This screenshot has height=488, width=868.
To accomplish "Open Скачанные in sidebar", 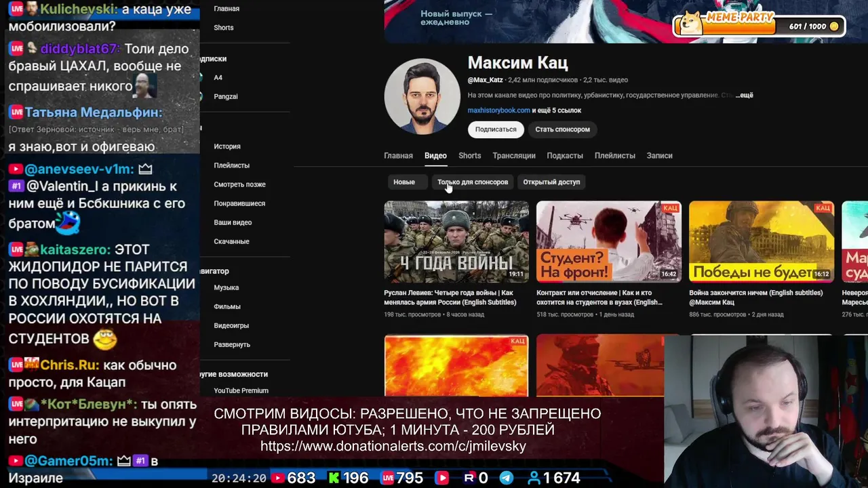I will 232,241.
